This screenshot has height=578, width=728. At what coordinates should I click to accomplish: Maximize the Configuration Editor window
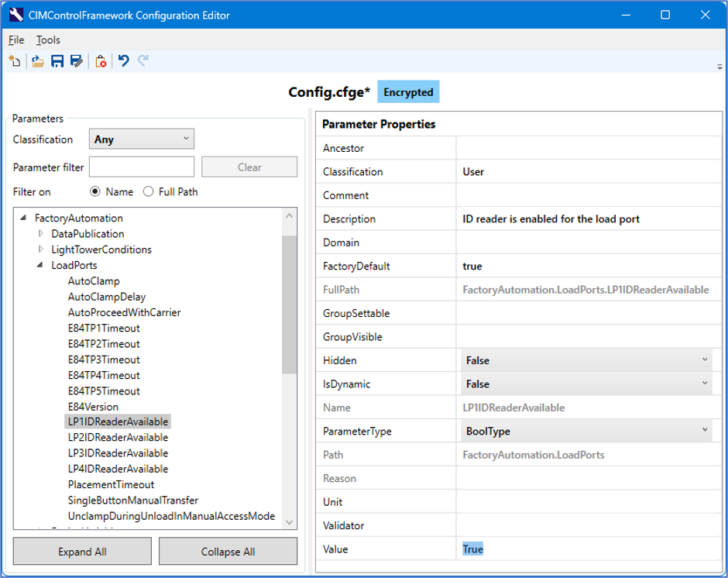point(665,15)
